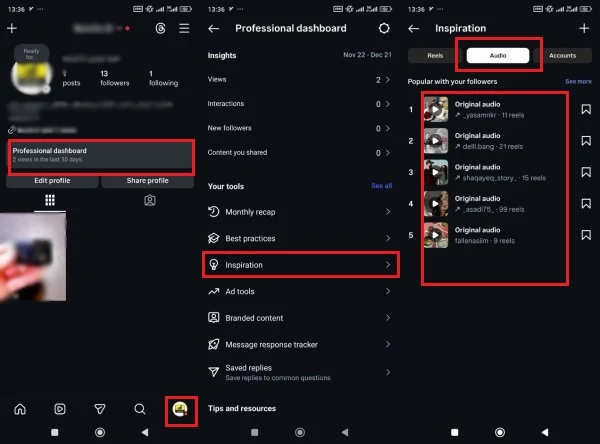Screen dimensions: 600x444
Task: Open Tips and resources section heading
Action: (242, 408)
